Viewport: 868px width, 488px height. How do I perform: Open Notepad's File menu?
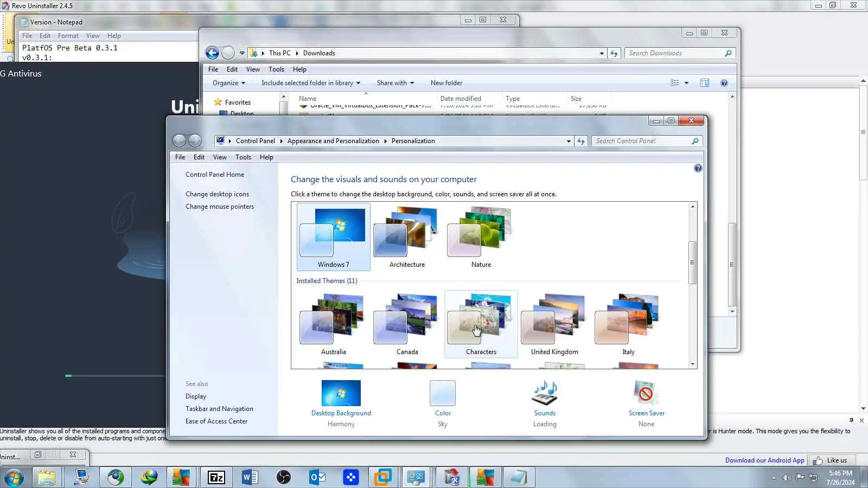click(x=27, y=36)
